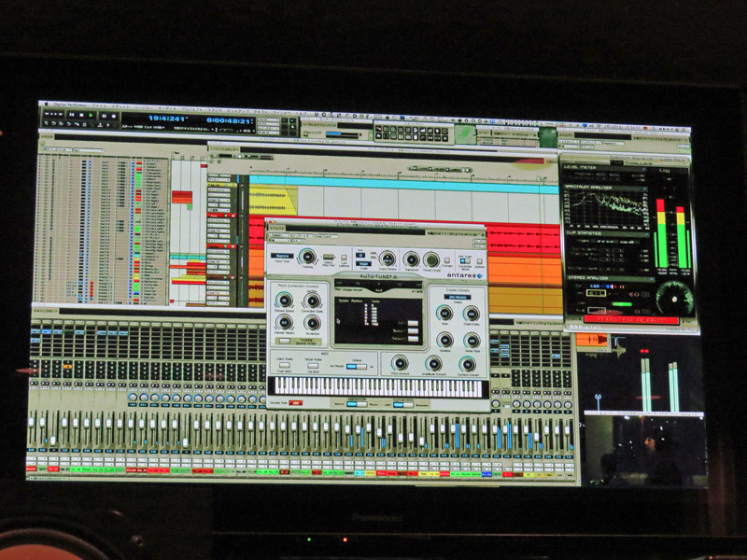Open the スタジオ (Studio) menu
747x560 pixels.
coord(215,110)
